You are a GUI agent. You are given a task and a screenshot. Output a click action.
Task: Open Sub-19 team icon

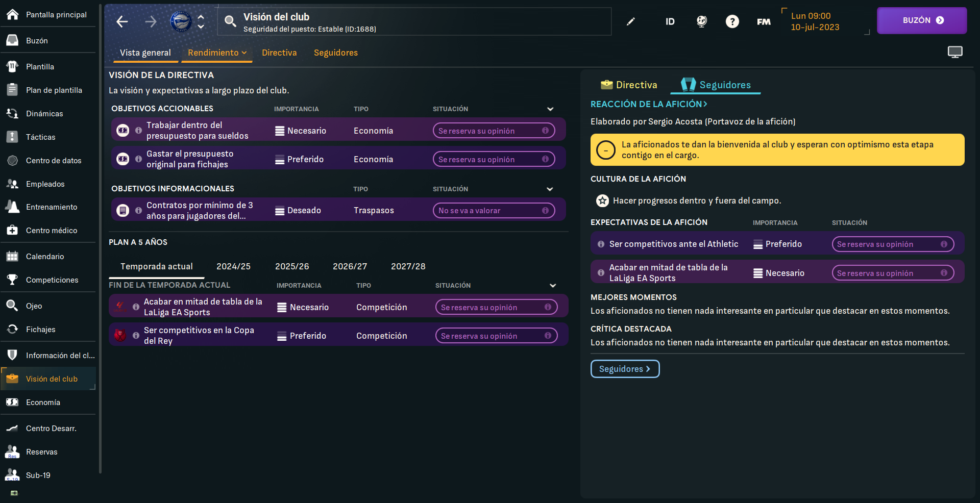[x=12, y=475]
